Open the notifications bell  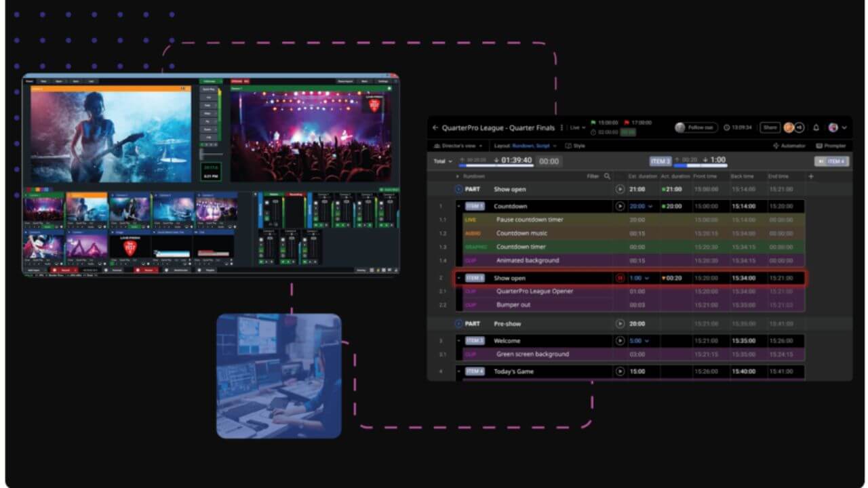click(x=816, y=127)
